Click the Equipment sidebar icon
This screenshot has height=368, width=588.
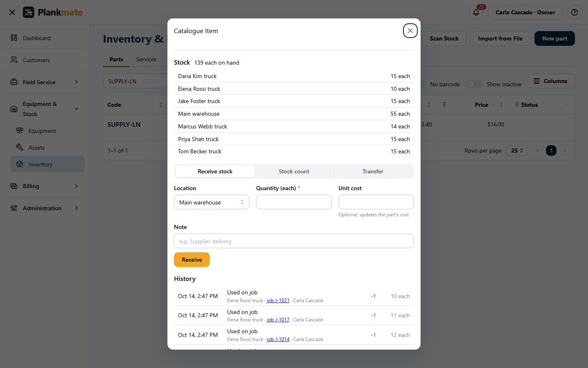(20, 131)
